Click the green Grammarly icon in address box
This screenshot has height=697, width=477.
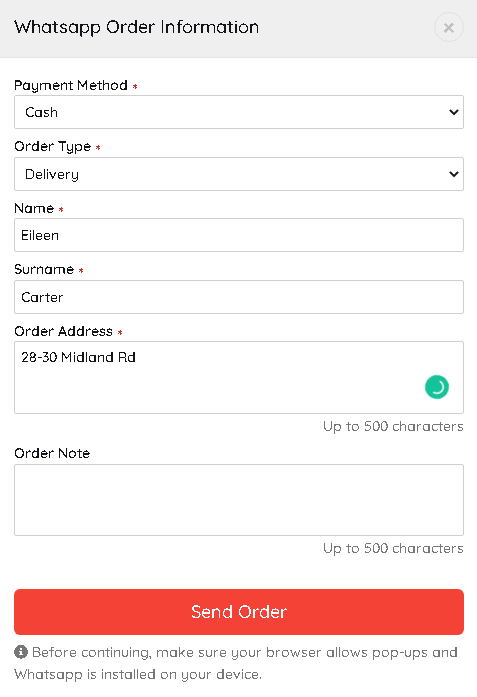coord(437,387)
